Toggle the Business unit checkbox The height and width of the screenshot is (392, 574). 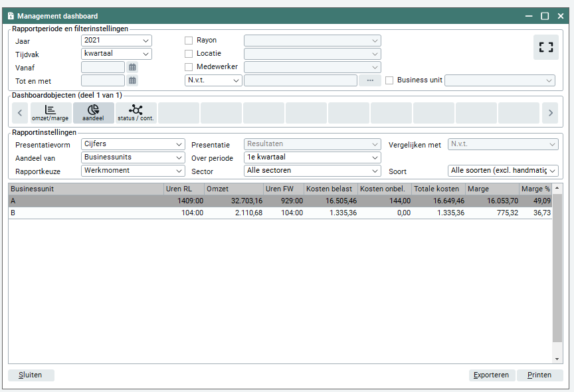(x=389, y=80)
